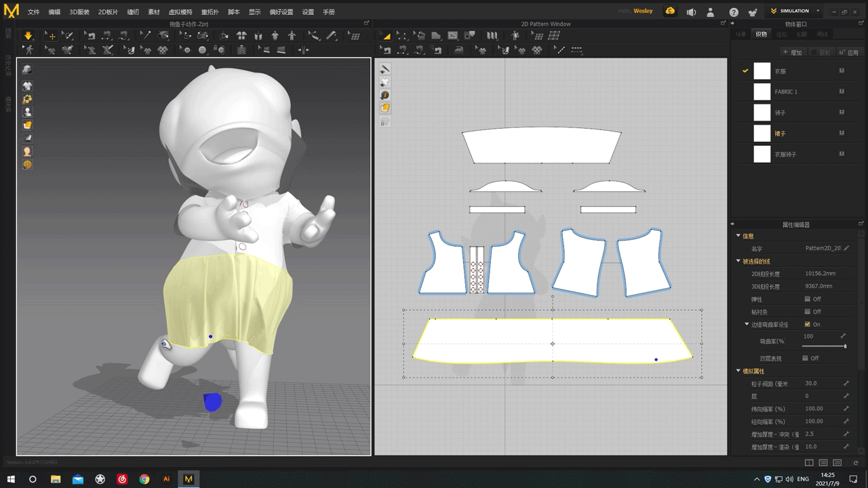The width and height of the screenshot is (868, 488).
Task: Open the 2D window garment display icon
Action: pos(384,82)
